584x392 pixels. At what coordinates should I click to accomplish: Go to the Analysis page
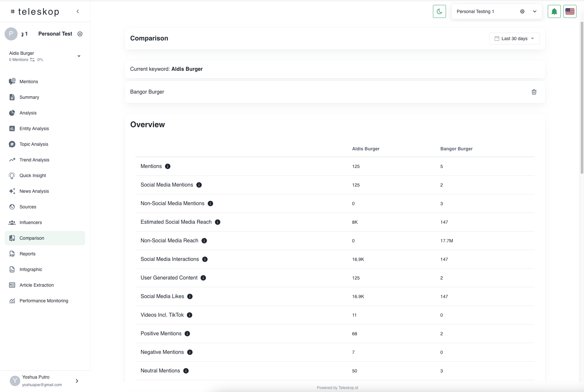pos(45,113)
